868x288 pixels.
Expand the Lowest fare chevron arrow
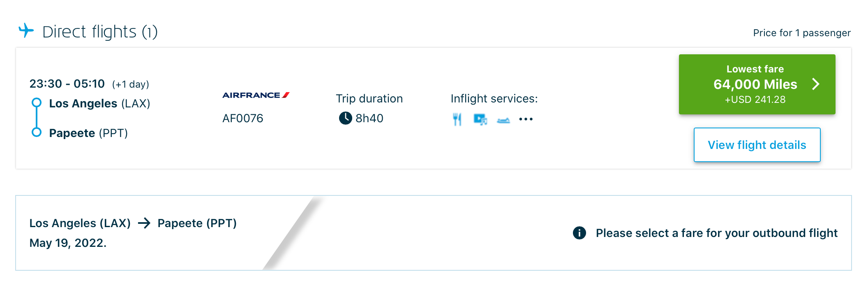(816, 84)
